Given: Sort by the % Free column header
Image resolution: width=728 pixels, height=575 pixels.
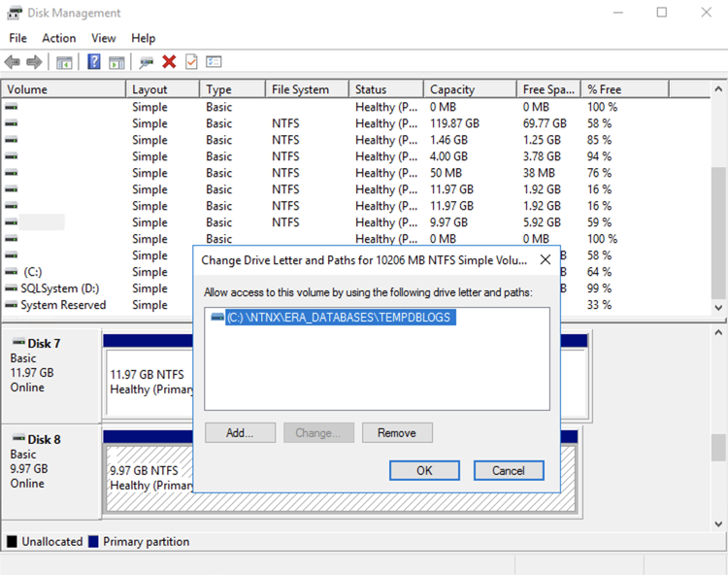Looking at the screenshot, I should pyautogui.click(x=625, y=89).
